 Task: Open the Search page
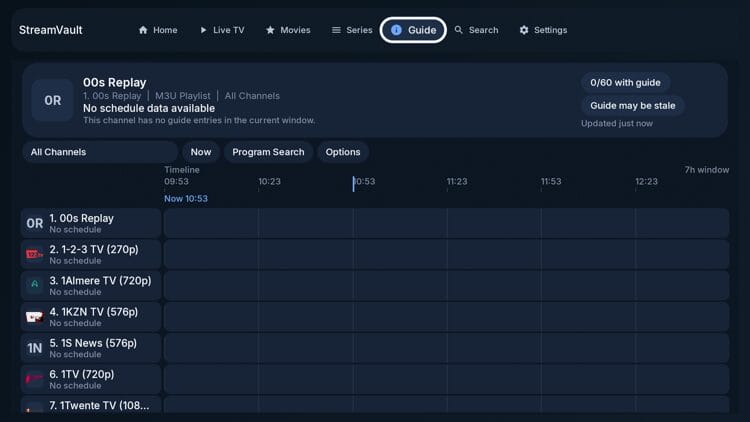[476, 30]
